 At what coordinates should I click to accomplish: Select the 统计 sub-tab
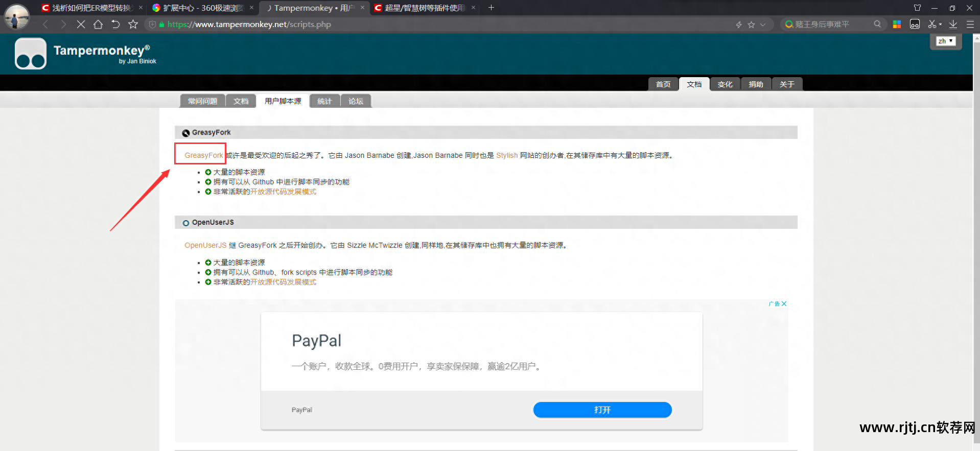click(x=324, y=101)
